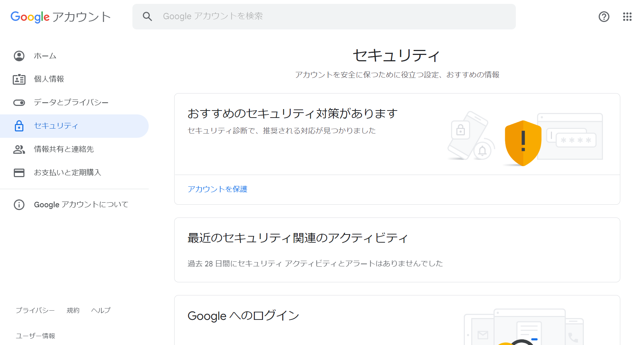Viewport: 644px width, 345px height.
Task: Open 情報共有と連絡先 page
Action: coord(64,149)
